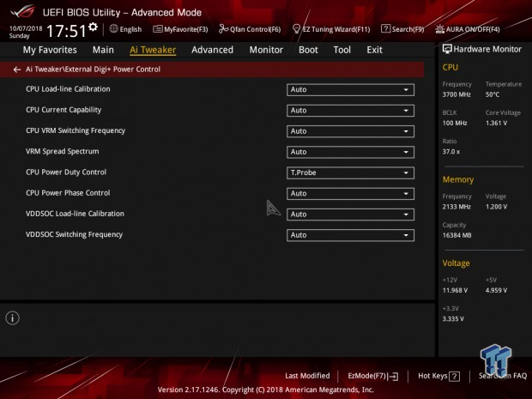Click the 17:51 clock display

tap(67, 31)
